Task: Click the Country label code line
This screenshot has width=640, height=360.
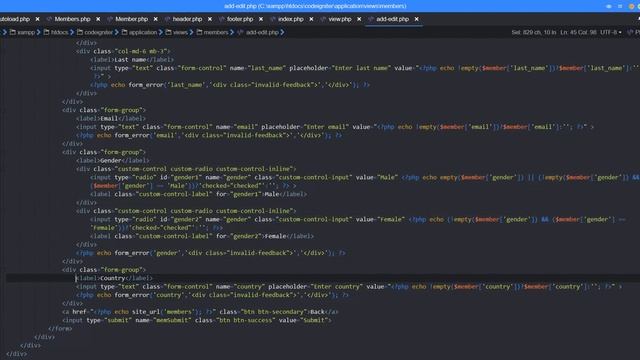Action: pos(114,278)
